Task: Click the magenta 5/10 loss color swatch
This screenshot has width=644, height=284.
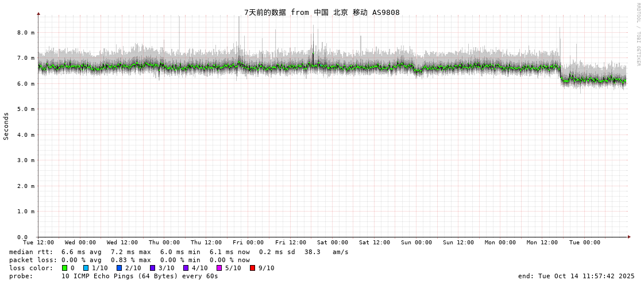Action: coord(219,268)
